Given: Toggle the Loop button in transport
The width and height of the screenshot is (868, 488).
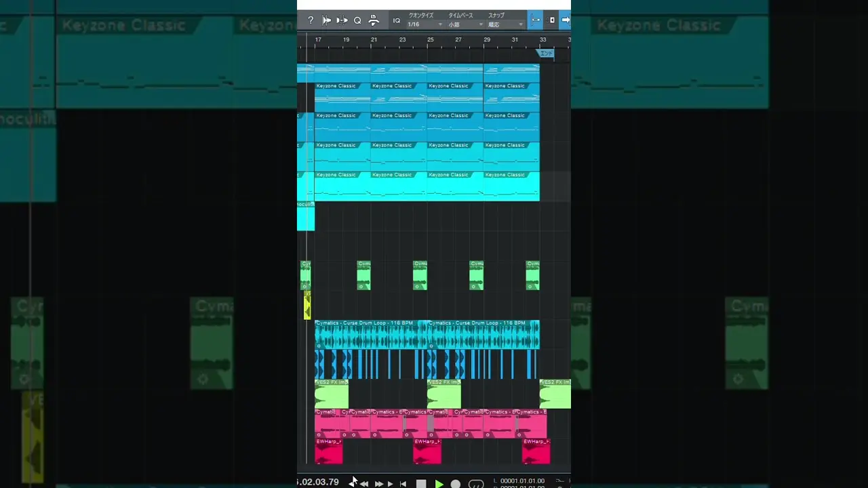Looking at the screenshot, I should click(476, 483).
